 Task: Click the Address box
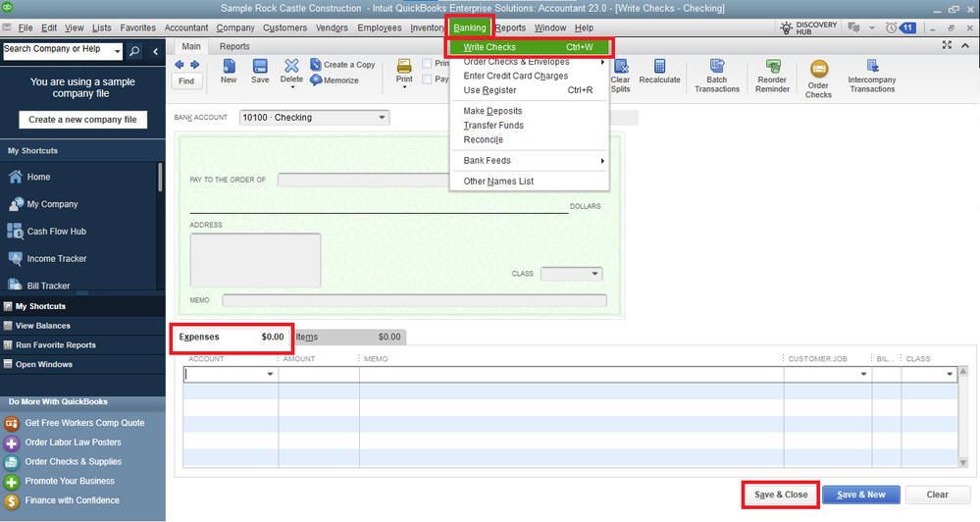255,260
